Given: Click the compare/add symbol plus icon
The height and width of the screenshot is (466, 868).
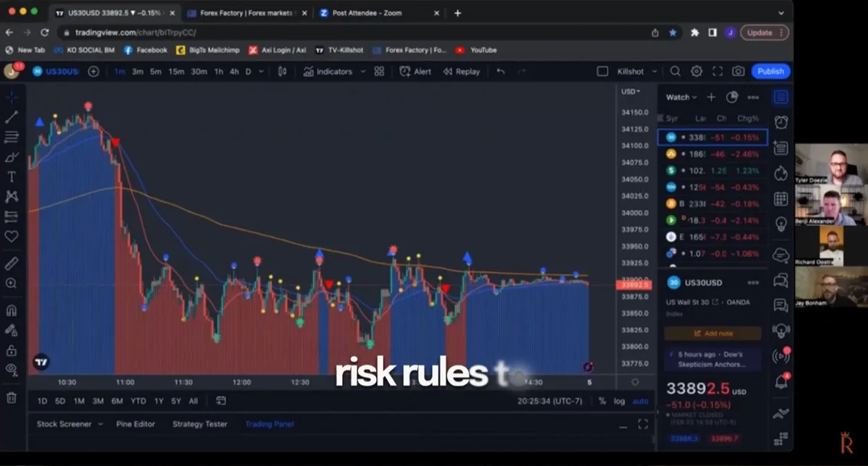Looking at the screenshot, I should 93,72.
